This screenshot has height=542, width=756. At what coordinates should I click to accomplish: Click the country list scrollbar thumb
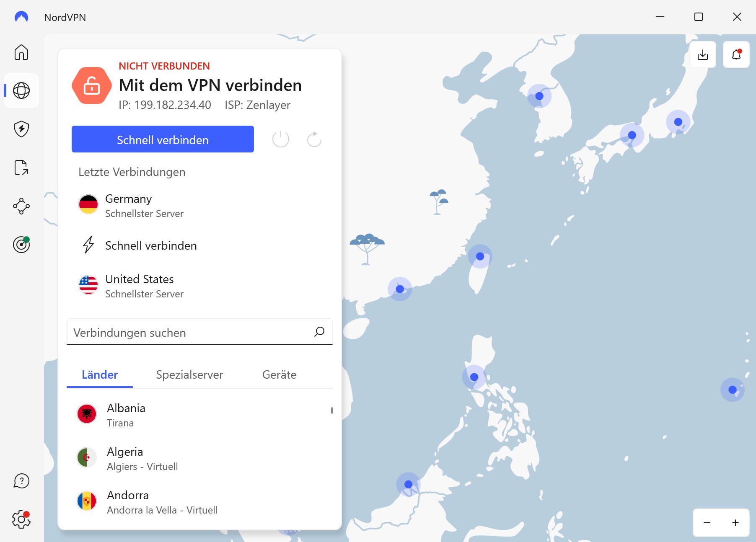[x=332, y=410]
